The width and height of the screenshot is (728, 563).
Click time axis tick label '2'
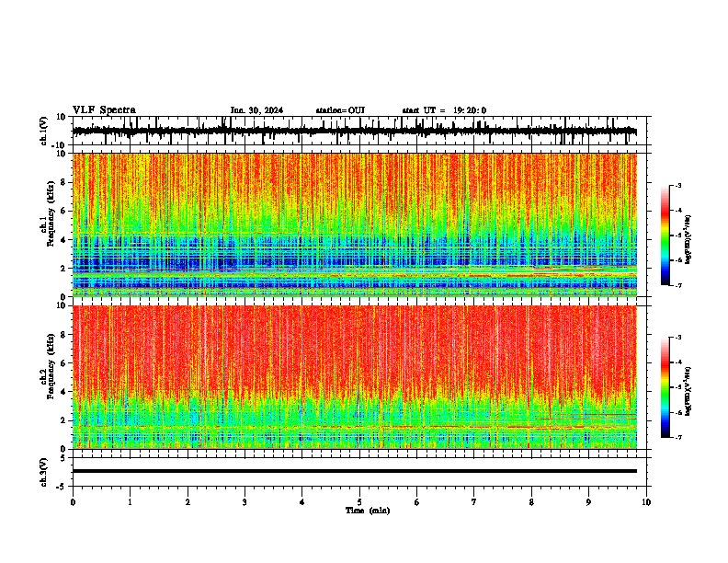click(x=188, y=502)
